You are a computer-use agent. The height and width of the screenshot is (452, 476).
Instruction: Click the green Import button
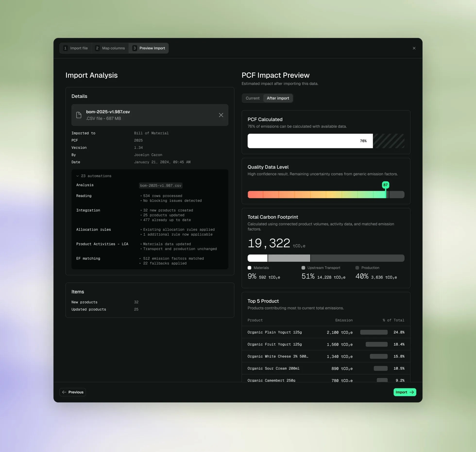pyautogui.click(x=405, y=392)
